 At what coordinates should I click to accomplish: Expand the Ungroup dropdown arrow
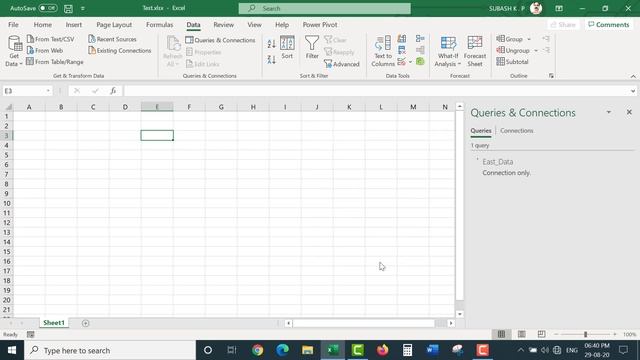(536, 51)
